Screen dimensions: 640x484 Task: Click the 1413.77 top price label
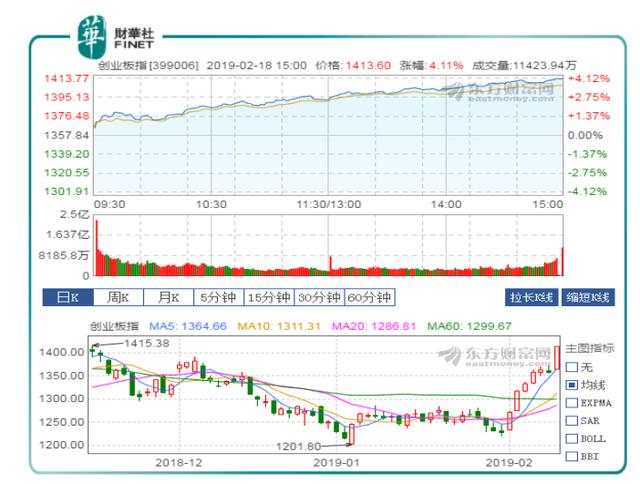[x=67, y=78]
